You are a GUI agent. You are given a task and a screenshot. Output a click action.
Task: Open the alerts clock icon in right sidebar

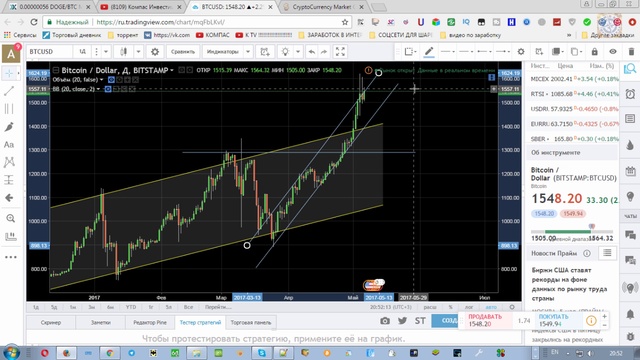(x=630, y=94)
